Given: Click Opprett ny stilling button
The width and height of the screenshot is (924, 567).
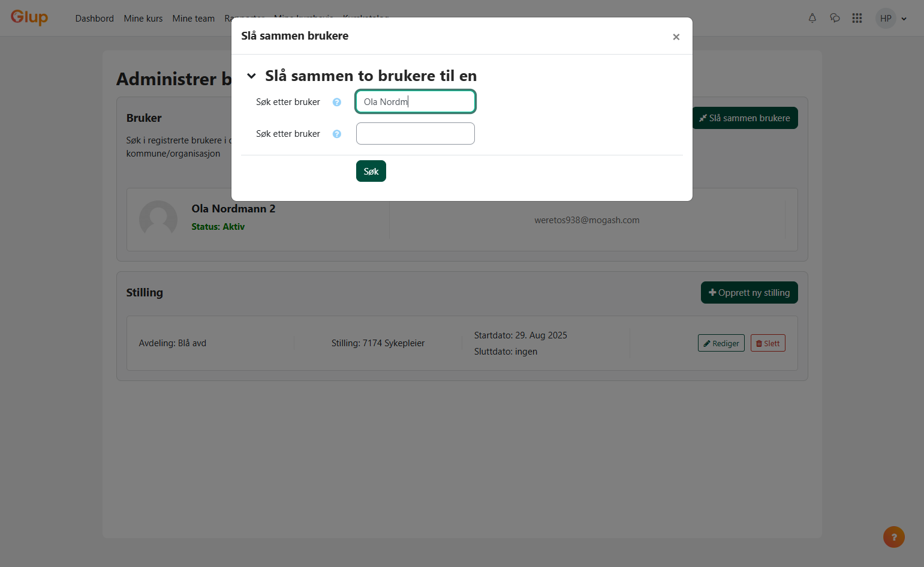Looking at the screenshot, I should click(x=750, y=292).
